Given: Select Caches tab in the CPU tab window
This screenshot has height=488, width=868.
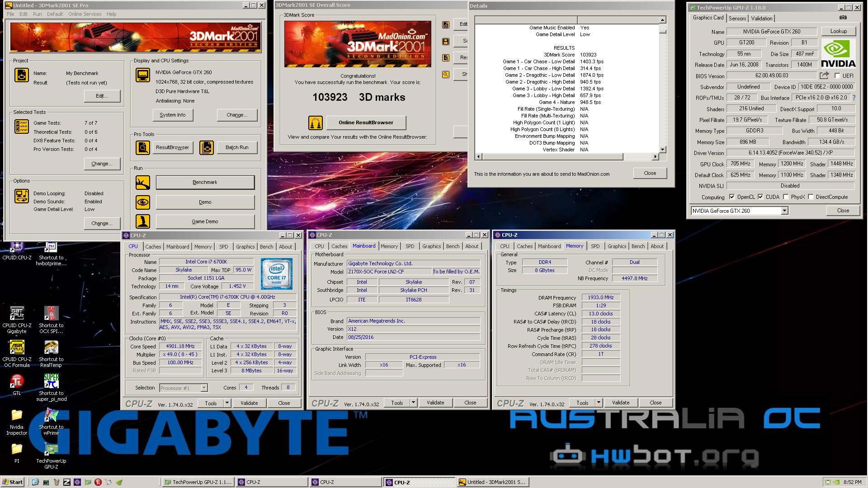Looking at the screenshot, I should (153, 247).
